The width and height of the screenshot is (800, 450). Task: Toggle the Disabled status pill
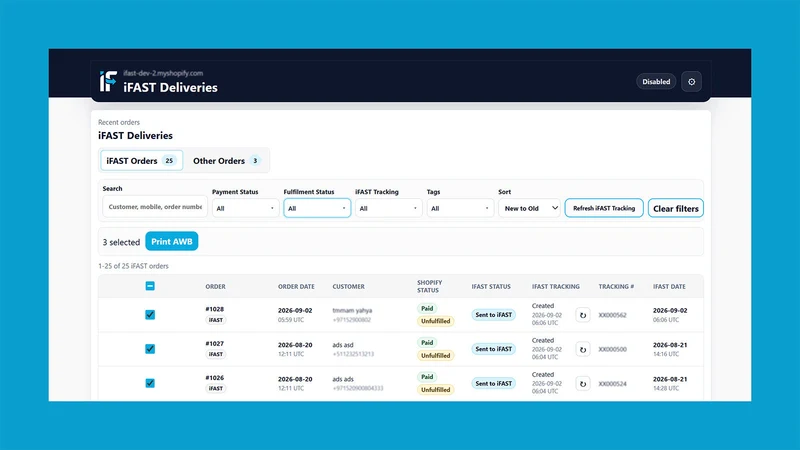point(656,82)
